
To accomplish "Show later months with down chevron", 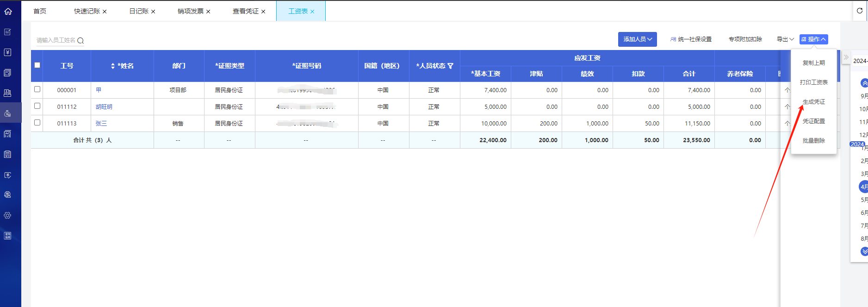I will 864,251.
